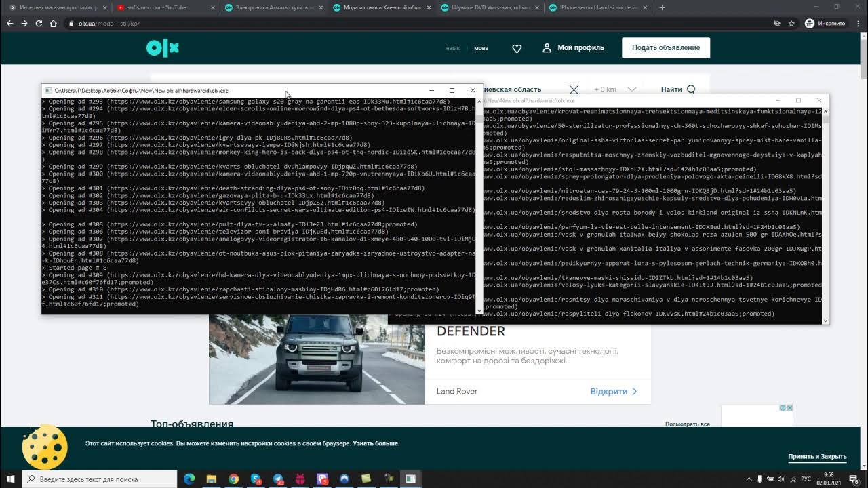868x488 pixels.
Task: Bookmark this page with the star icon
Action: point(791,23)
